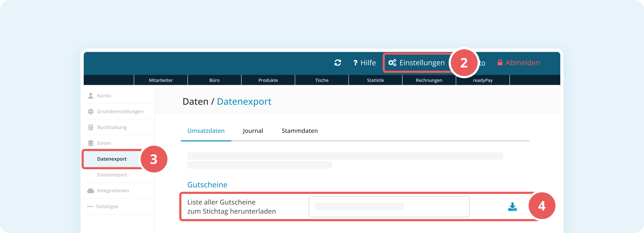This screenshot has height=233, width=644.
Task: Click the Daten database icon
Action: 91,143
